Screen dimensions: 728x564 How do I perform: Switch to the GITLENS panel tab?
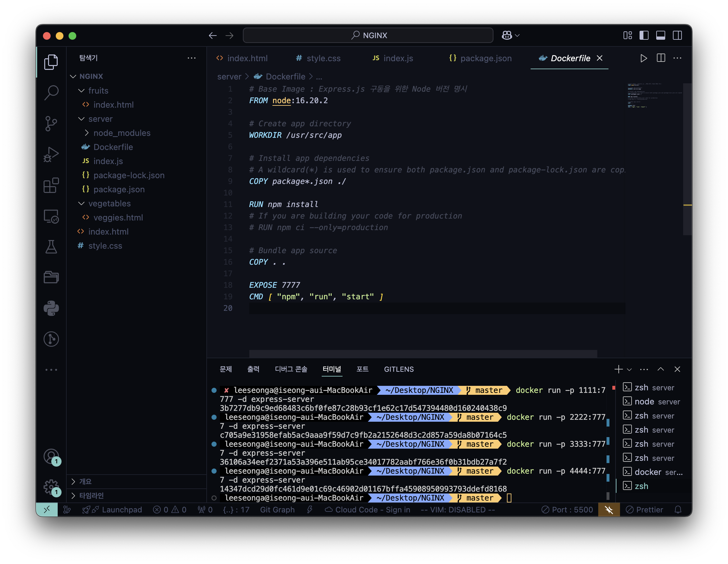pyautogui.click(x=399, y=369)
